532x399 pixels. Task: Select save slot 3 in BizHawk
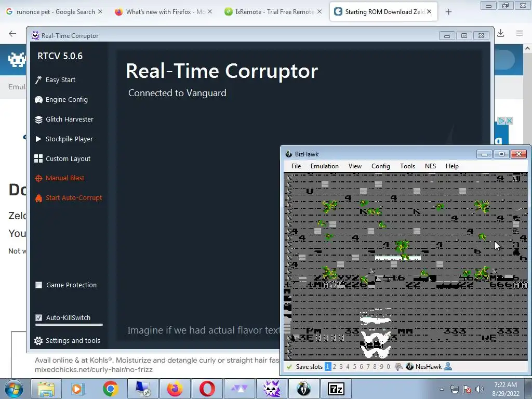[341, 367]
